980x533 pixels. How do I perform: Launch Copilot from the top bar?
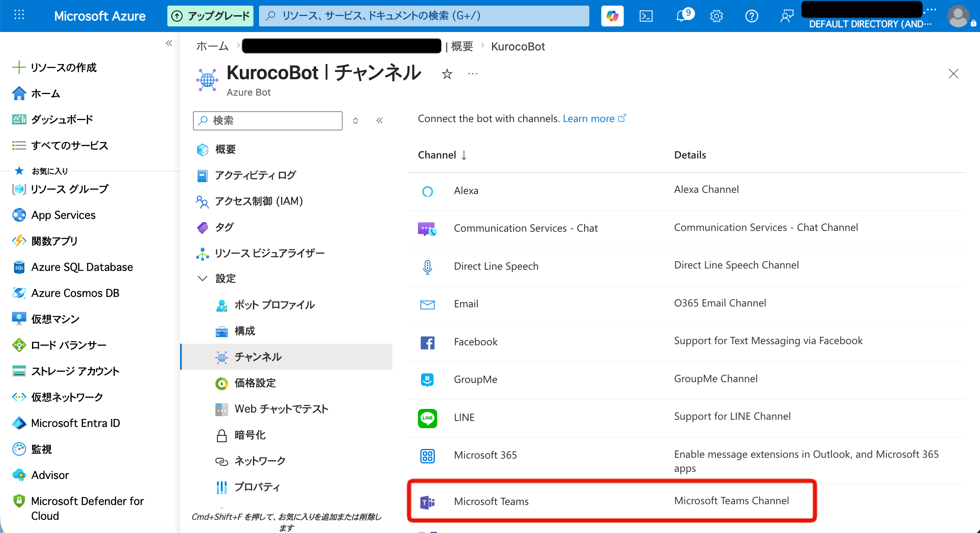tap(612, 16)
